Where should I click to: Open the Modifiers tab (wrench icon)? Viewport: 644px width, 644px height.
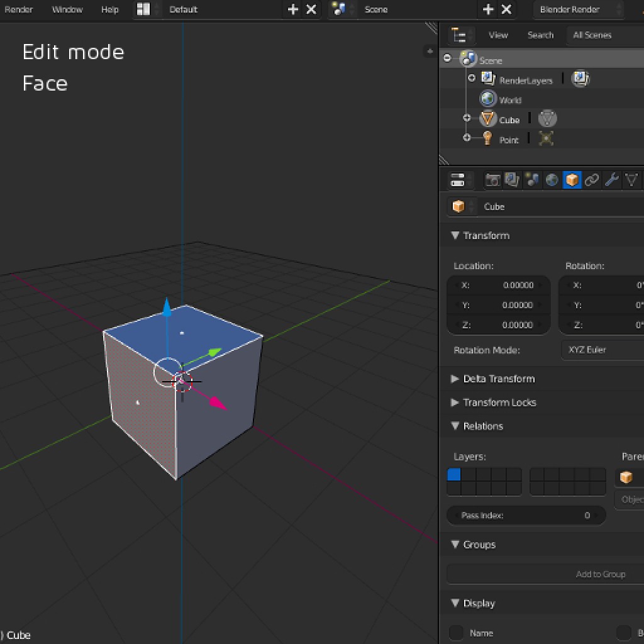[x=611, y=180]
